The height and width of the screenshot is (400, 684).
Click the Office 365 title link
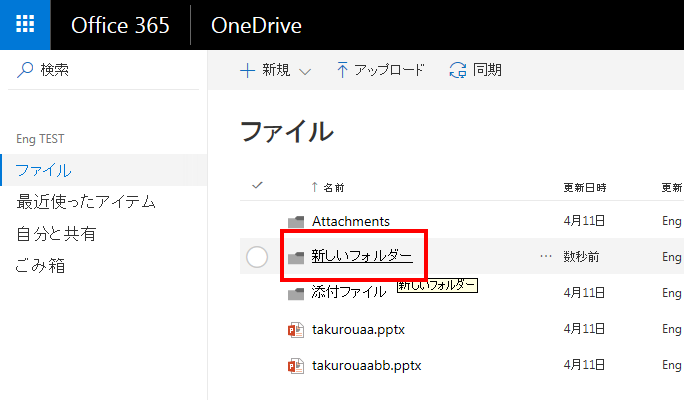120,25
